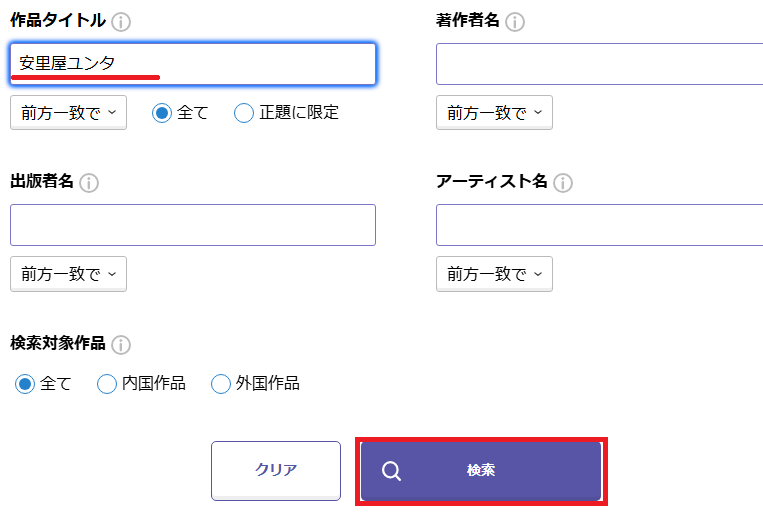Open info icon next to 出版者名
763x523 pixels.
pos(89,183)
